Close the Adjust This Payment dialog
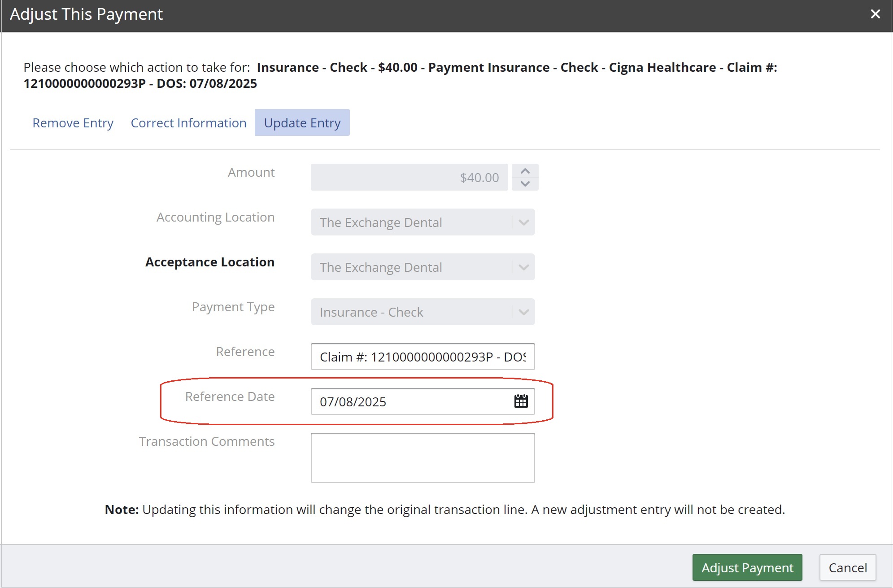 [875, 14]
